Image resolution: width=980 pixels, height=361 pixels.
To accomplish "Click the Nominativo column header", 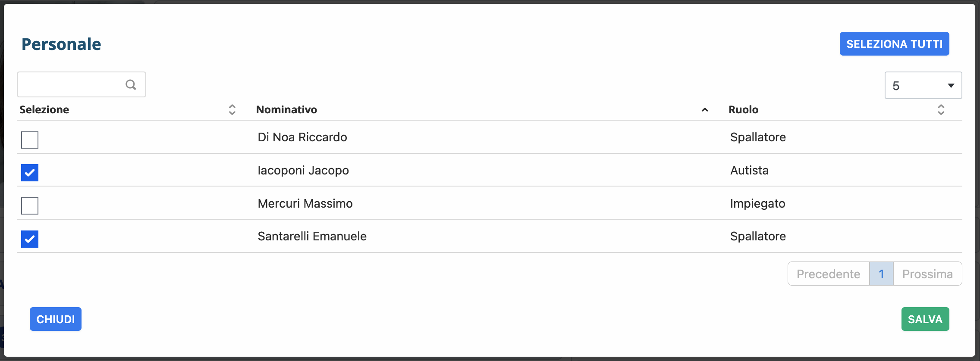I will coord(287,109).
